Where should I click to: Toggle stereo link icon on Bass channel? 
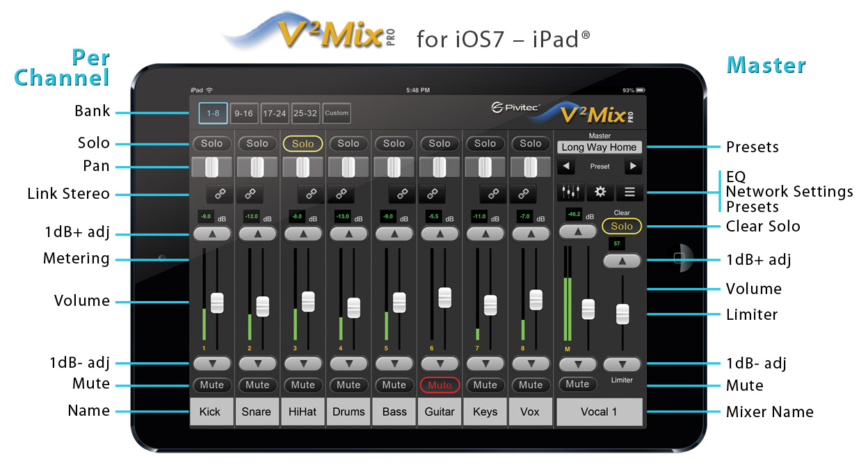point(401,193)
